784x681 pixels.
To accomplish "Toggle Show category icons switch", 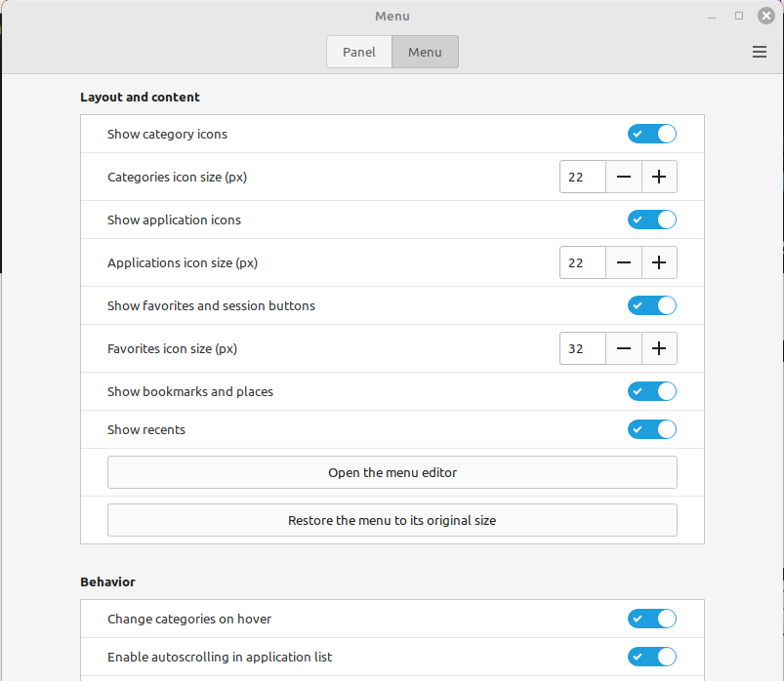I will (x=651, y=135).
